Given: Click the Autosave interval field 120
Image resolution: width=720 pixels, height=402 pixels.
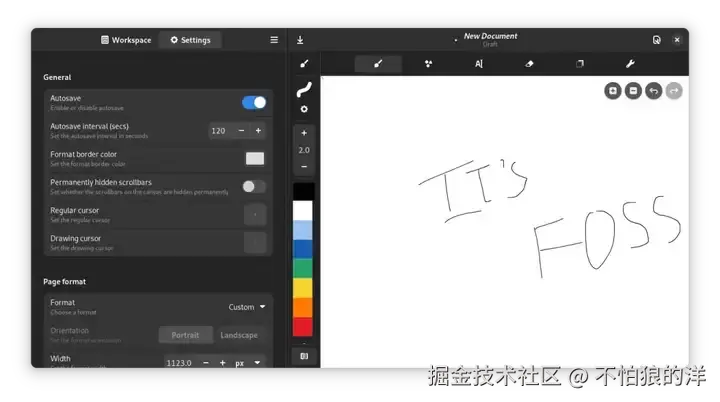Looking at the screenshot, I should (x=220, y=131).
